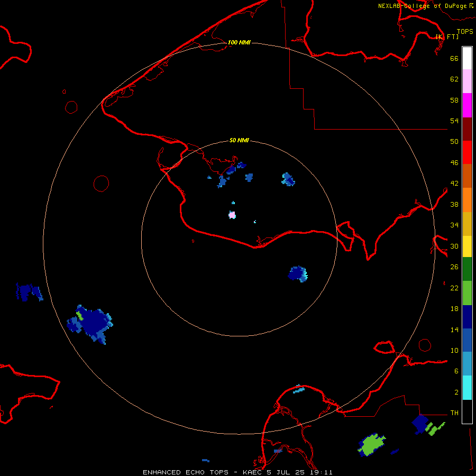476x476 pixels.
Task: Click the '50' legend value
Action: pyautogui.click(x=454, y=141)
